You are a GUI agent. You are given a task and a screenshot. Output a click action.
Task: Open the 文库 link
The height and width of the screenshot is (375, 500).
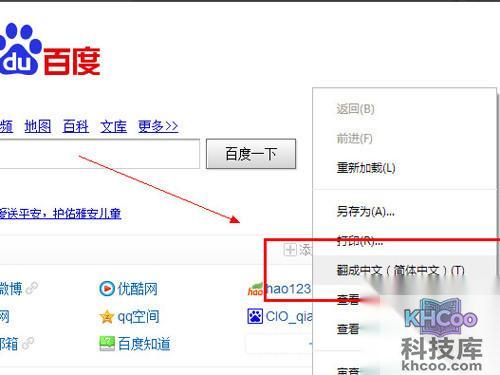pyautogui.click(x=113, y=127)
